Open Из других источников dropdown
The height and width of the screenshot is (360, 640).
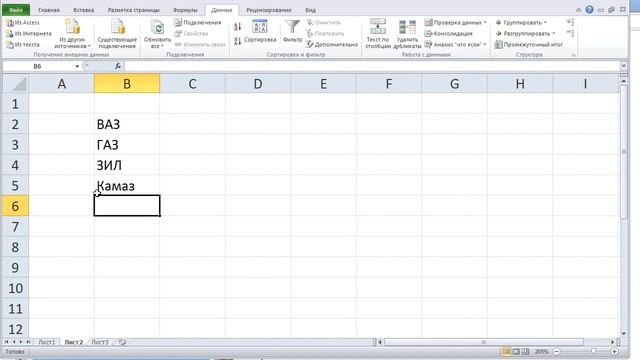[72, 33]
